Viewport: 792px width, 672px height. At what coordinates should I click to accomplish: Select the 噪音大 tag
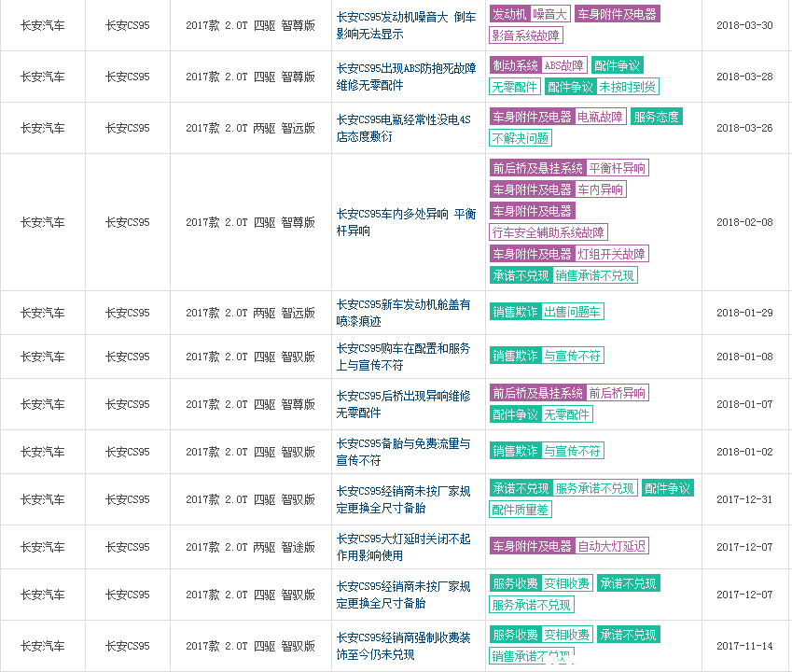(550, 14)
